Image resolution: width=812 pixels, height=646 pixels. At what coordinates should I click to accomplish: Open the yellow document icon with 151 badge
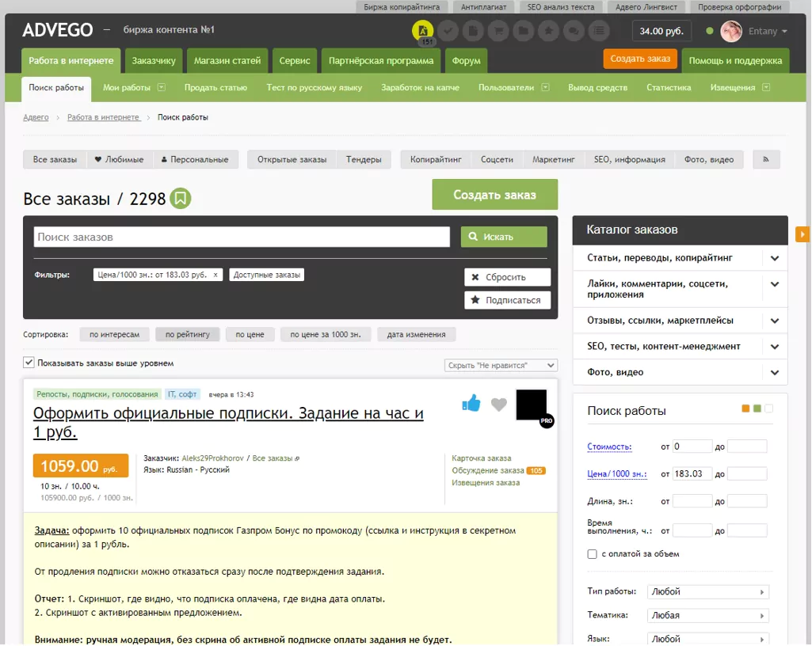422,31
